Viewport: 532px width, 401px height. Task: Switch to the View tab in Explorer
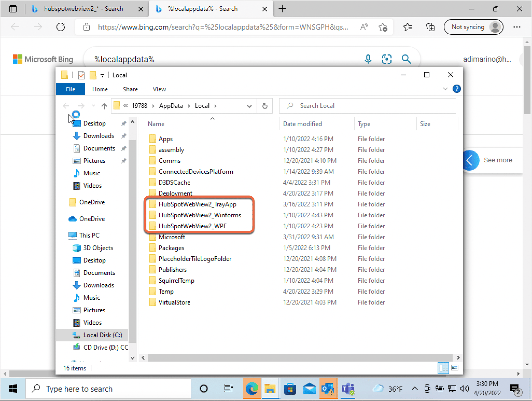159,89
